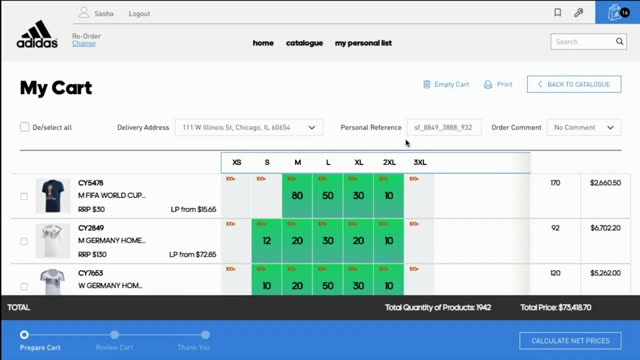Viewport: 640px width, 360px height.
Task: Click the CY2849 jersey thumbnail
Action: 53,241
